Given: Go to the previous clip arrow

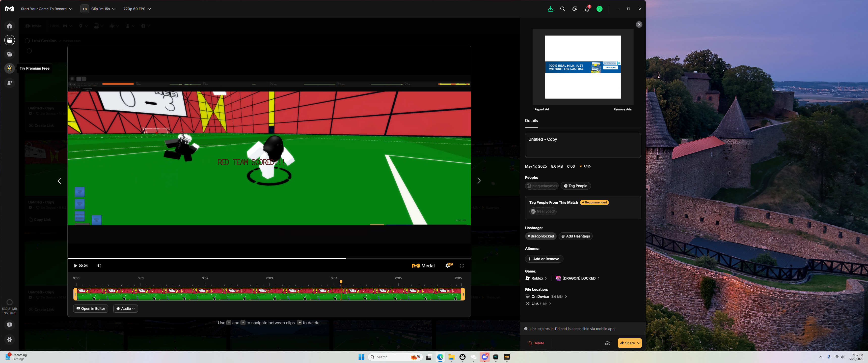Looking at the screenshot, I should pos(59,181).
